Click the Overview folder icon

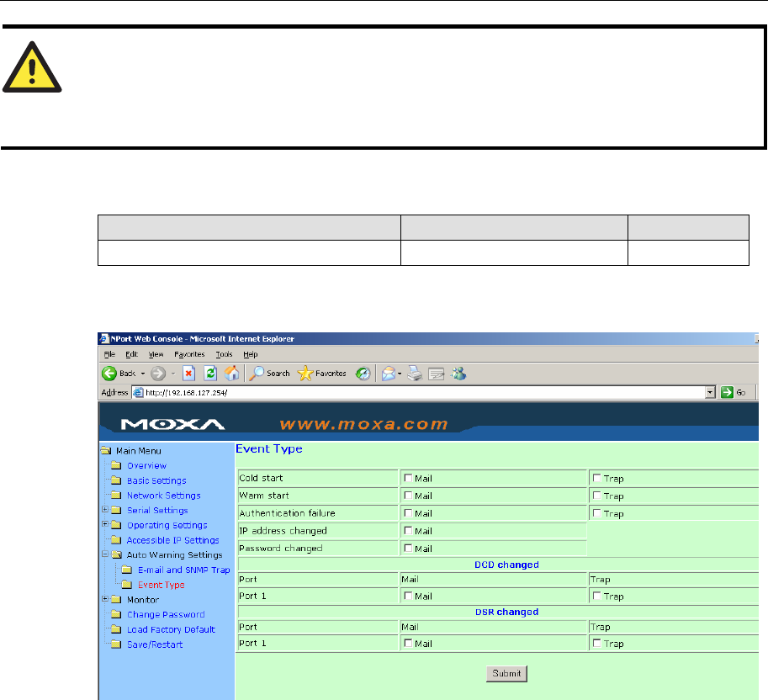coord(116,465)
